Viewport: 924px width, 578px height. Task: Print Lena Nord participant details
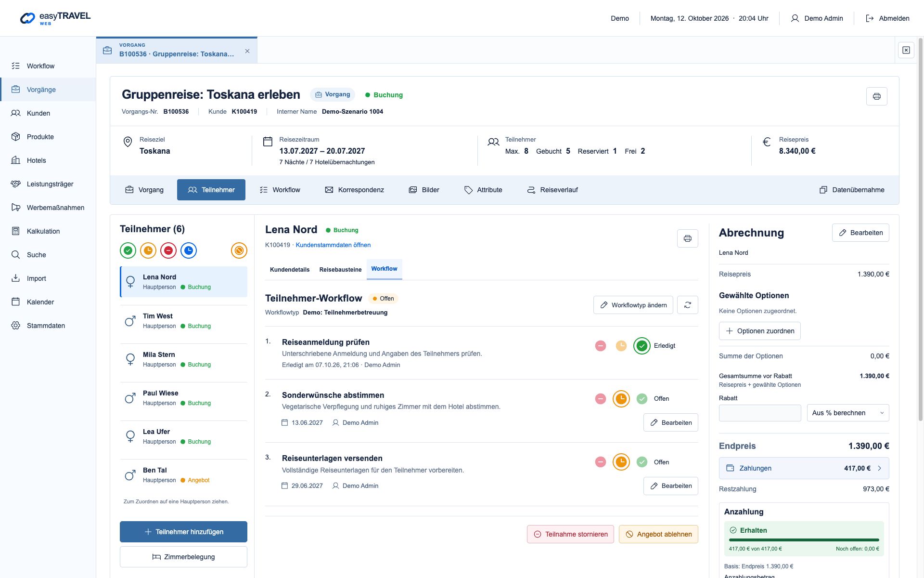coord(687,238)
